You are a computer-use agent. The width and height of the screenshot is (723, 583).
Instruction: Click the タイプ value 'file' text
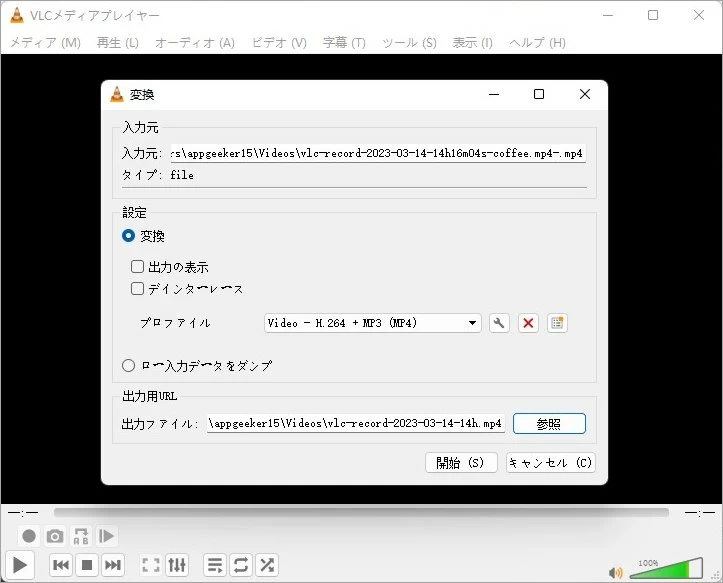pyautogui.click(x=182, y=175)
